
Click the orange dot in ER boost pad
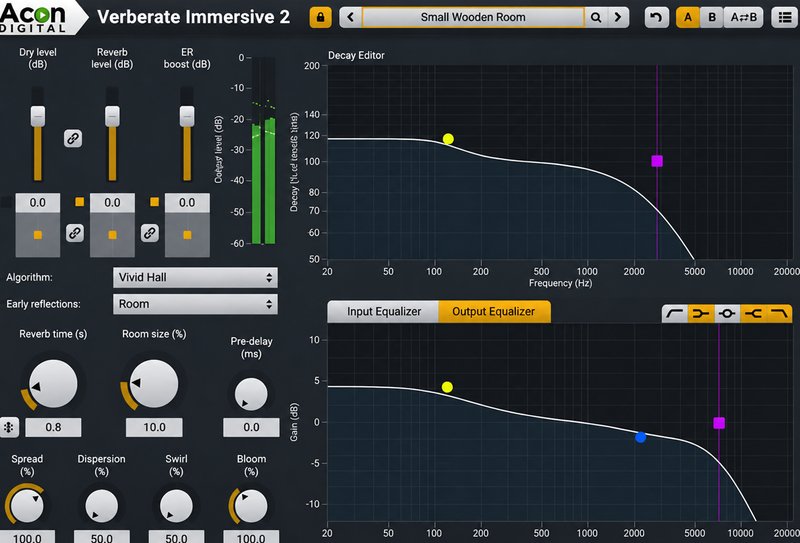pos(187,235)
